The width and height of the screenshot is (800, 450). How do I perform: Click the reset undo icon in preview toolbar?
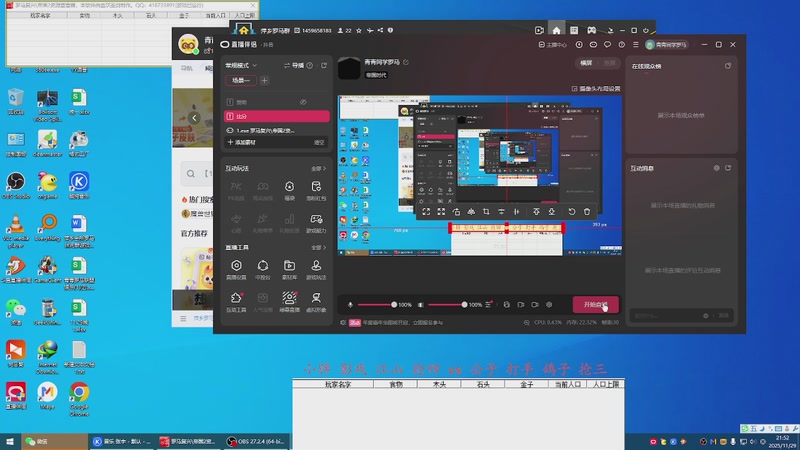pyautogui.click(x=571, y=212)
